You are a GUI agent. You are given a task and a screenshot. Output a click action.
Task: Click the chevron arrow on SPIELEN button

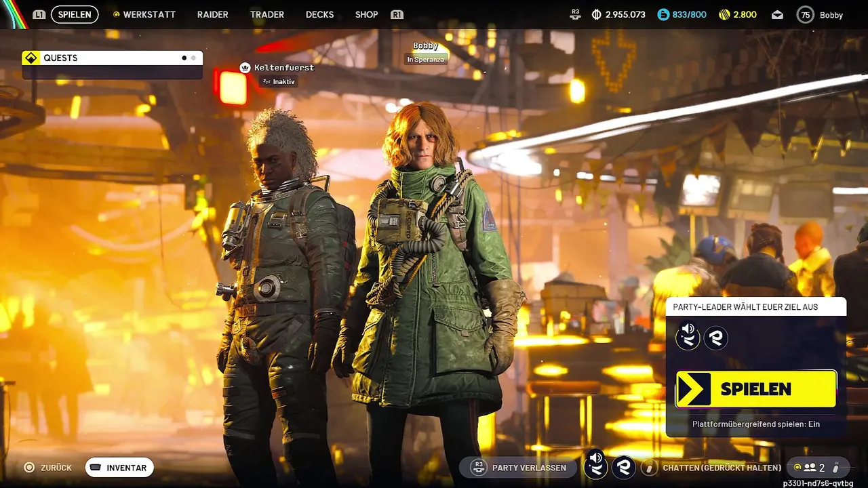pos(694,389)
